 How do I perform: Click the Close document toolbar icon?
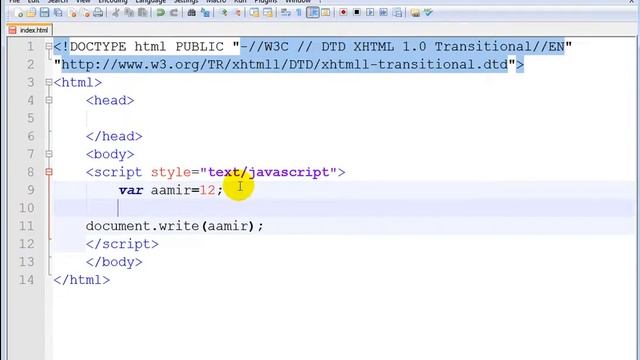[x=72, y=13]
